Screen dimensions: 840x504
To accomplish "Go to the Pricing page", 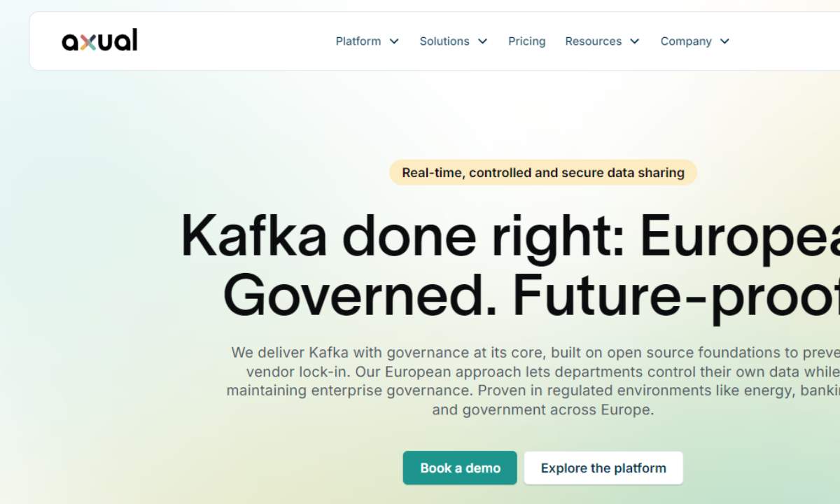I will [x=526, y=41].
